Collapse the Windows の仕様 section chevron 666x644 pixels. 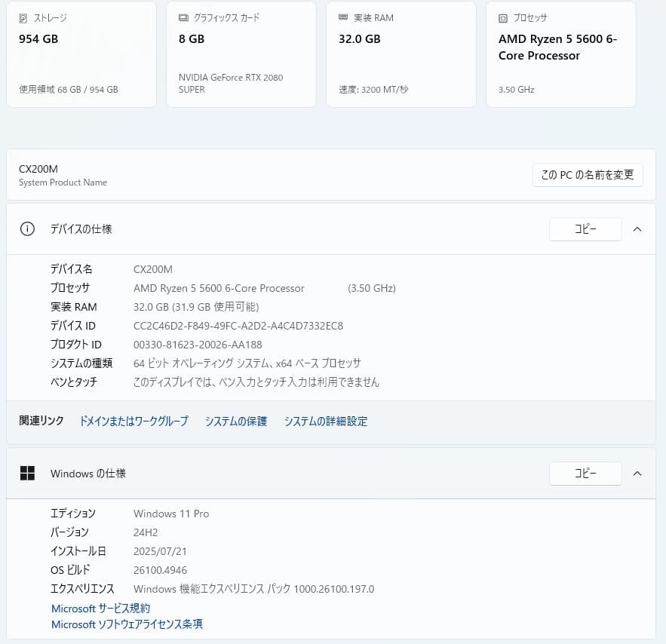pos(637,474)
